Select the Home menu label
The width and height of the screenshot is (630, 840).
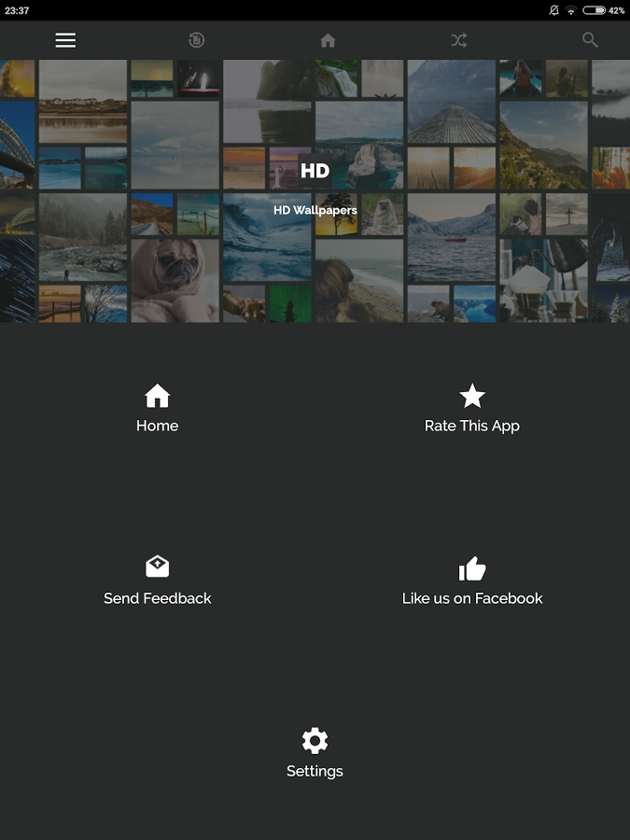pyautogui.click(x=158, y=426)
